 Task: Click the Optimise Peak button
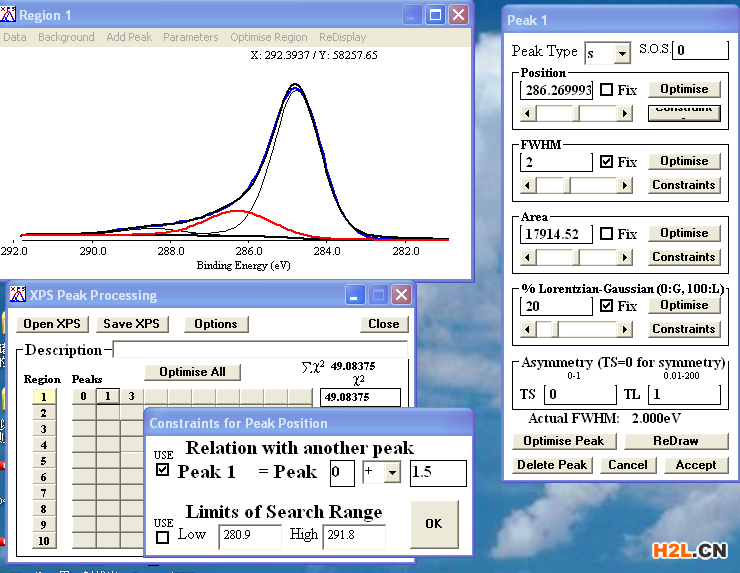pyautogui.click(x=564, y=441)
